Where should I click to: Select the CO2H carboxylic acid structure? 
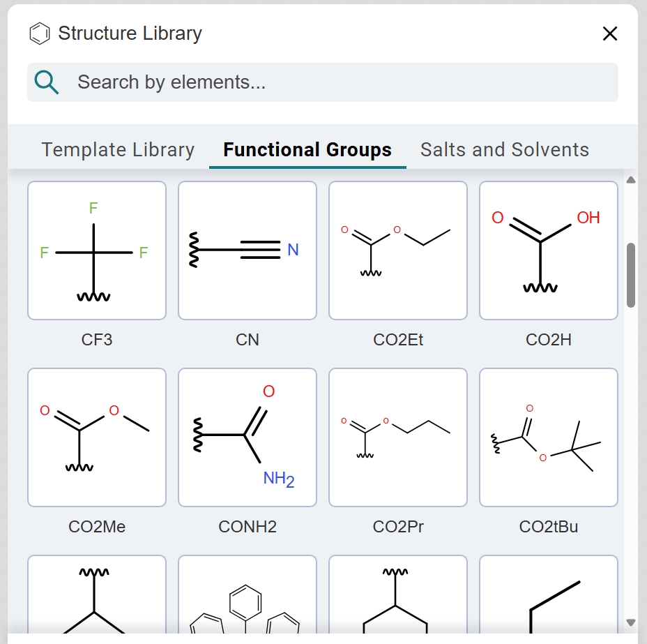click(x=549, y=250)
